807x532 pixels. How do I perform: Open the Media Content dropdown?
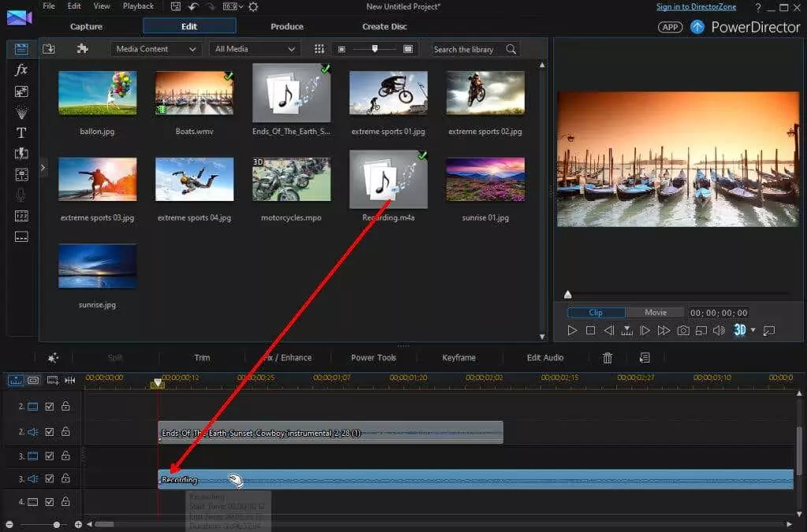coord(155,49)
